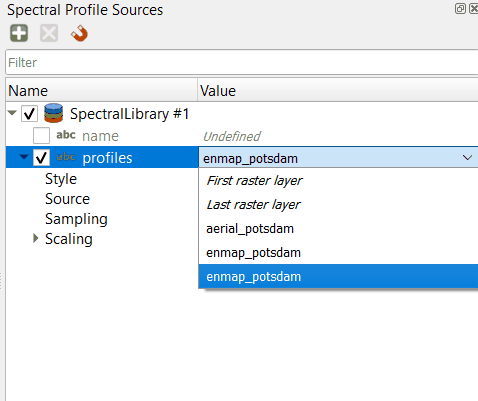
Task: Click the SpectralLibrary #1 database icon
Action: [x=53, y=113]
